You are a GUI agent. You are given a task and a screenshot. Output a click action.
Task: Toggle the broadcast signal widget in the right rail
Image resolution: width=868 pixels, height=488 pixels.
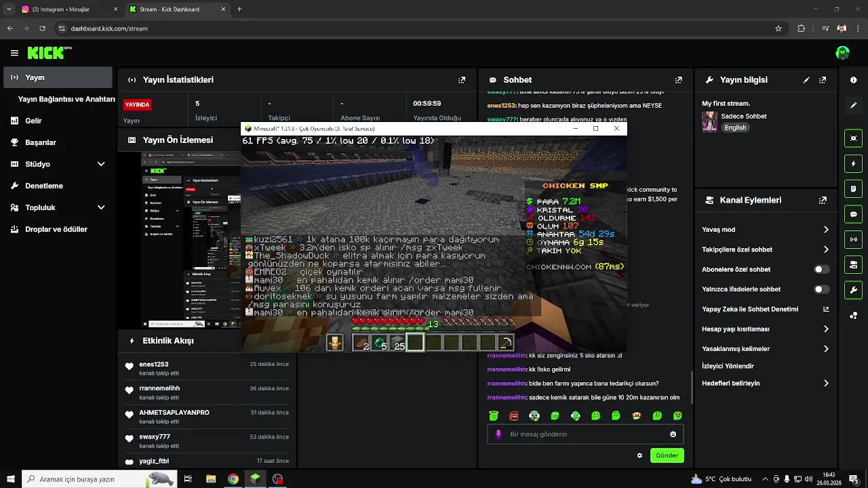854,239
